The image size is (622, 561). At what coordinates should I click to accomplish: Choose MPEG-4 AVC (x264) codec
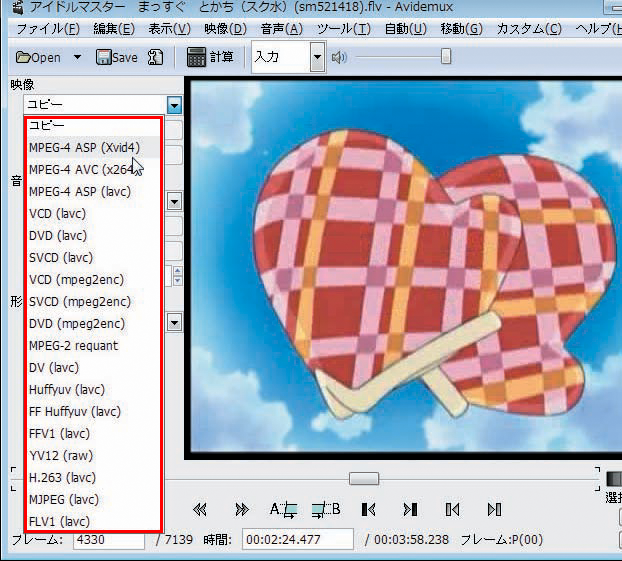pos(93,169)
